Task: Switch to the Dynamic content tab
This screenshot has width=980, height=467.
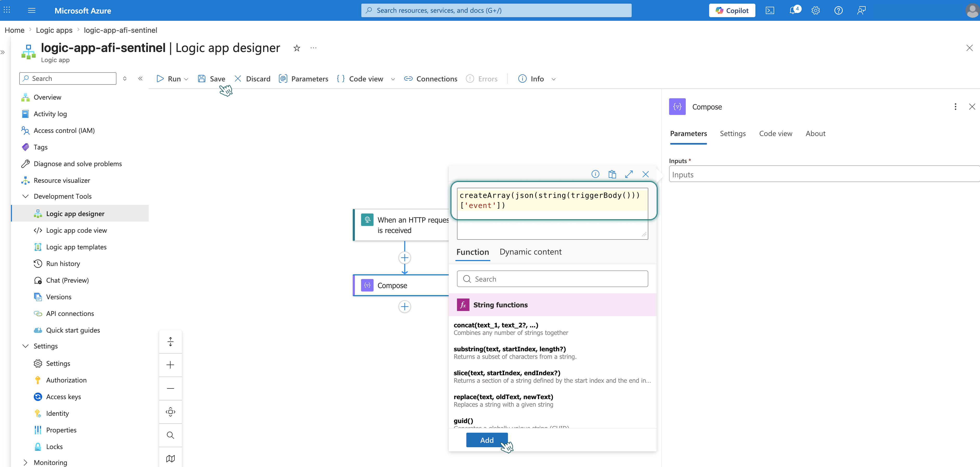Action: click(530, 252)
